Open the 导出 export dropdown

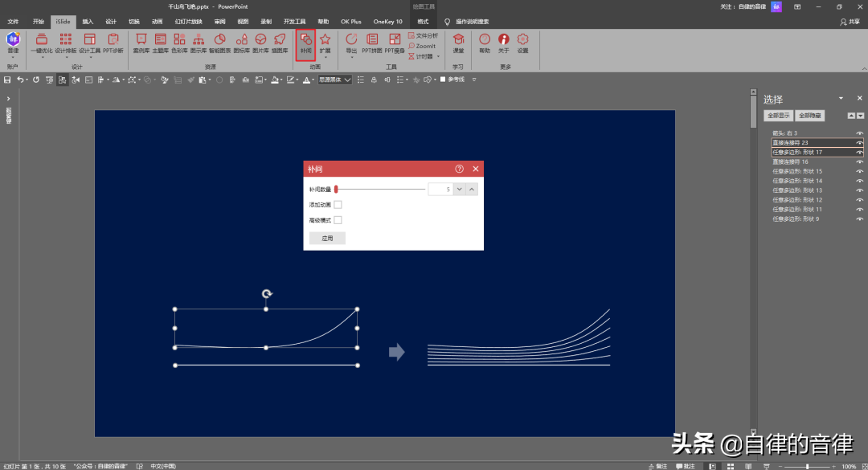(351, 51)
